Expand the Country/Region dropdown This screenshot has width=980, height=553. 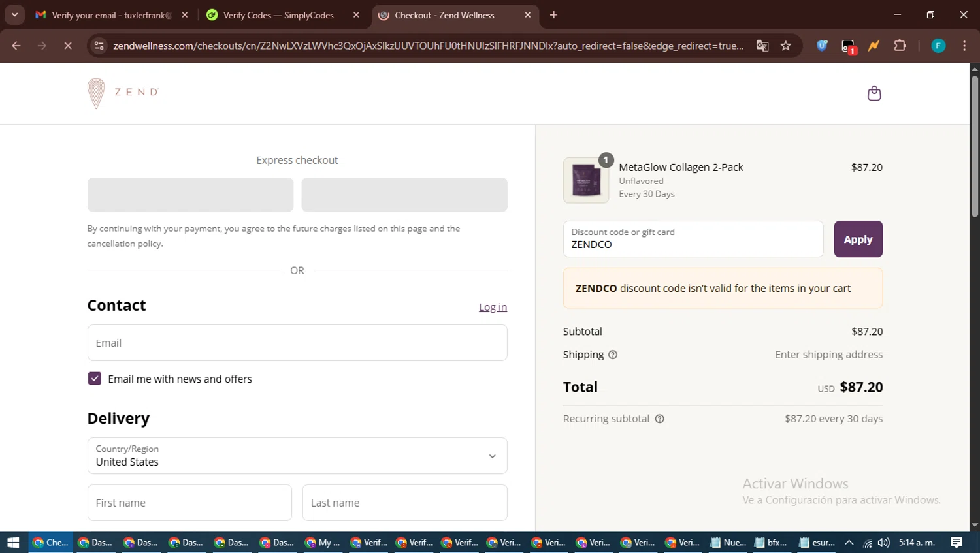297,456
